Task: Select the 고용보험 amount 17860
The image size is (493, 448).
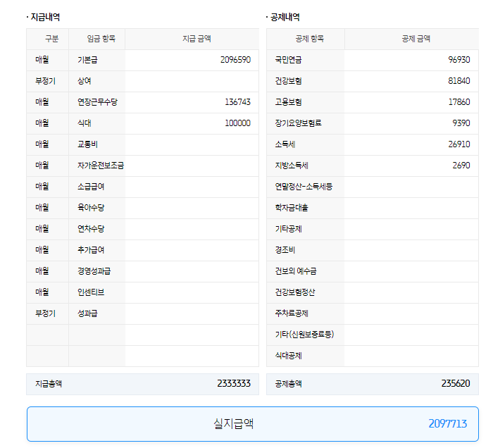Action: (458, 102)
